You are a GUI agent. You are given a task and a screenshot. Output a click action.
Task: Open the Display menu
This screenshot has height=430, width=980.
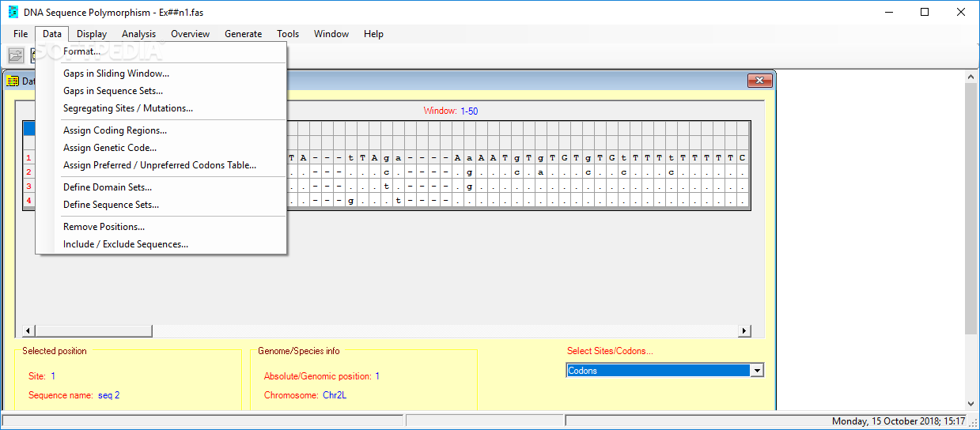click(92, 34)
